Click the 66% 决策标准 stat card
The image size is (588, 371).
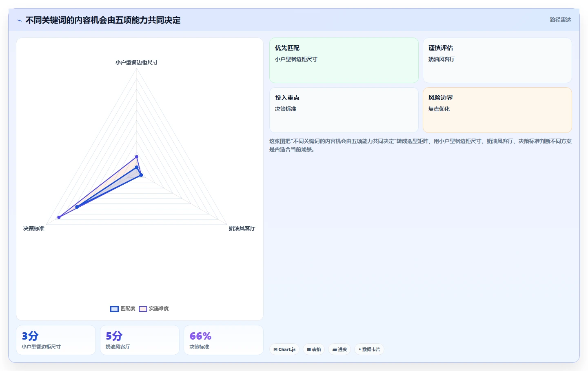pos(224,340)
